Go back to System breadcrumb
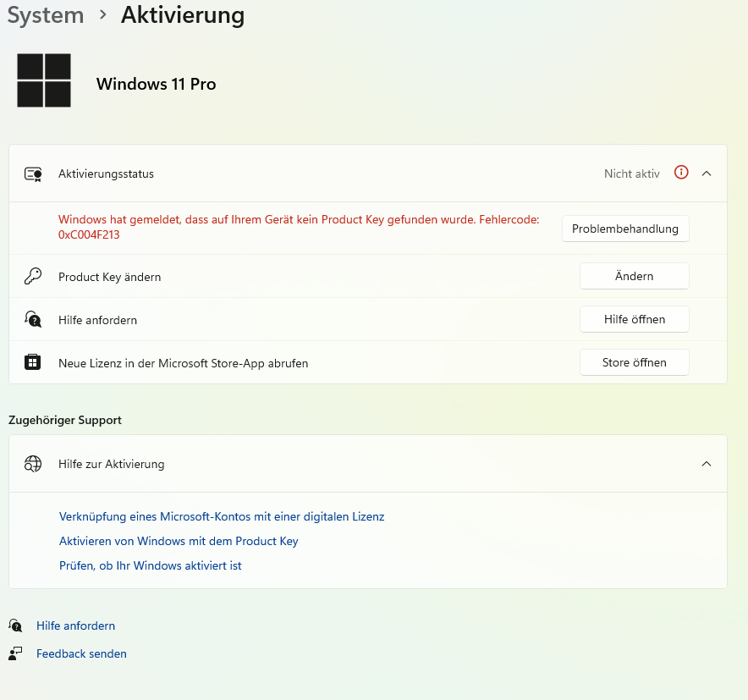Image resolution: width=748 pixels, height=700 pixels. 46,15
